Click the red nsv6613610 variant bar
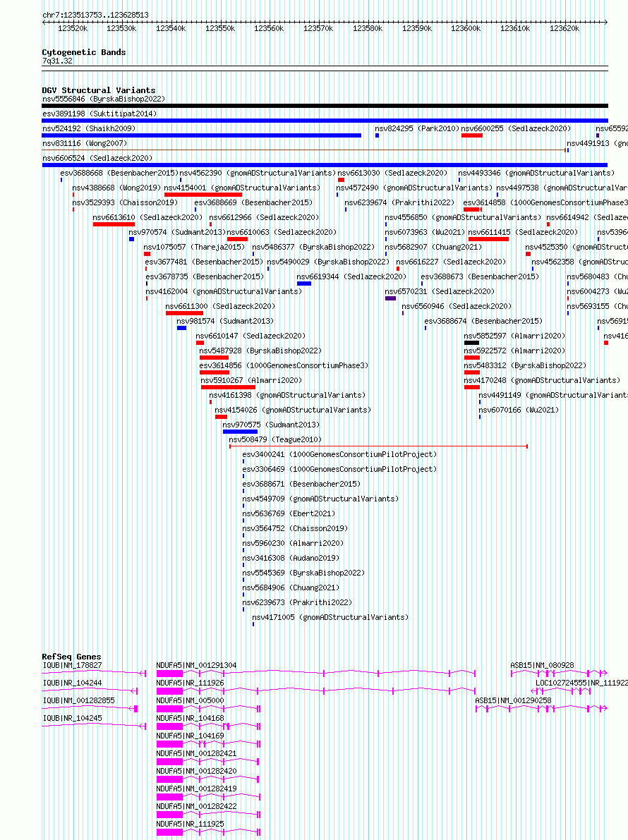The width and height of the screenshot is (628, 840). pos(114,224)
